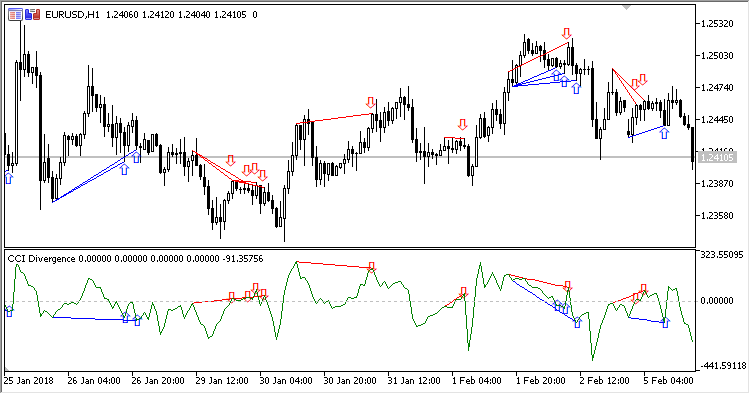Click the 30 Jan 04:00 time label
This screenshot has width=750, height=394.
pyautogui.click(x=286, y=381)
